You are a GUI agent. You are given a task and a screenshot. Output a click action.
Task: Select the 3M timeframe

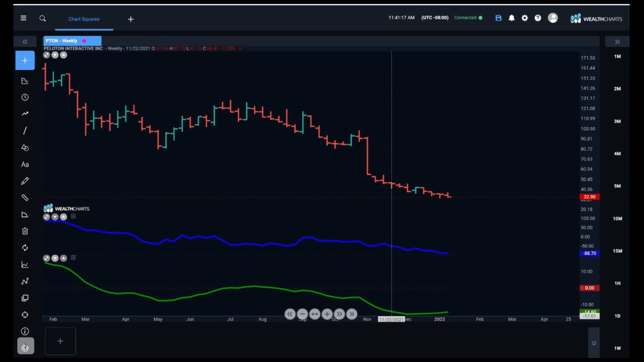(617, 121)
